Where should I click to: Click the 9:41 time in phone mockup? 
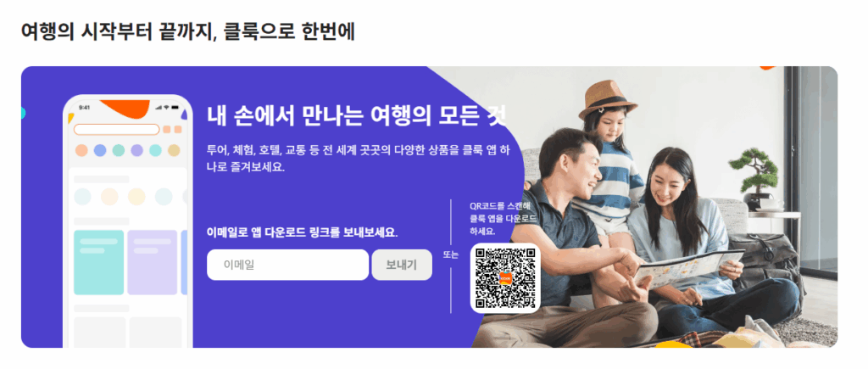pyautogui.click(x=85, y=108)
